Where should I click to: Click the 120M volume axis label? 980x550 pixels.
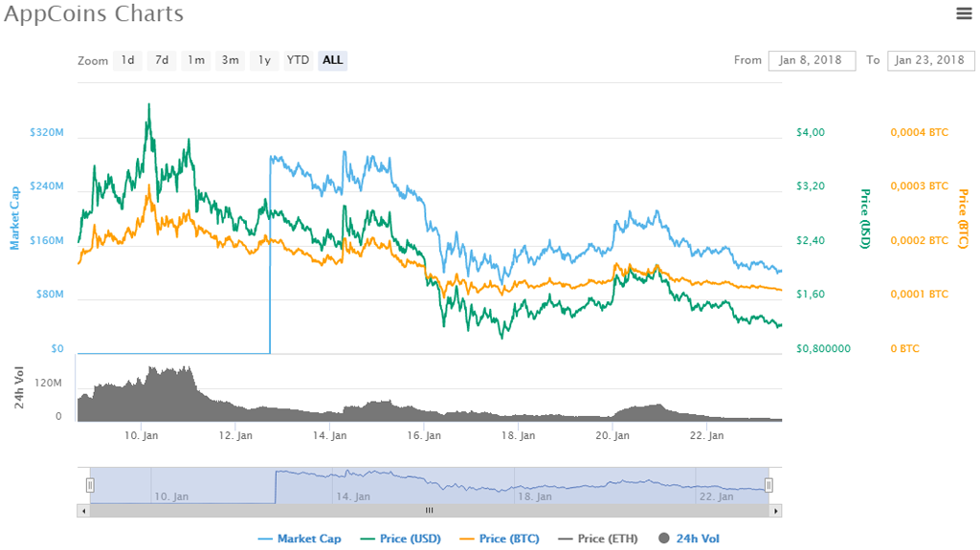48,384
